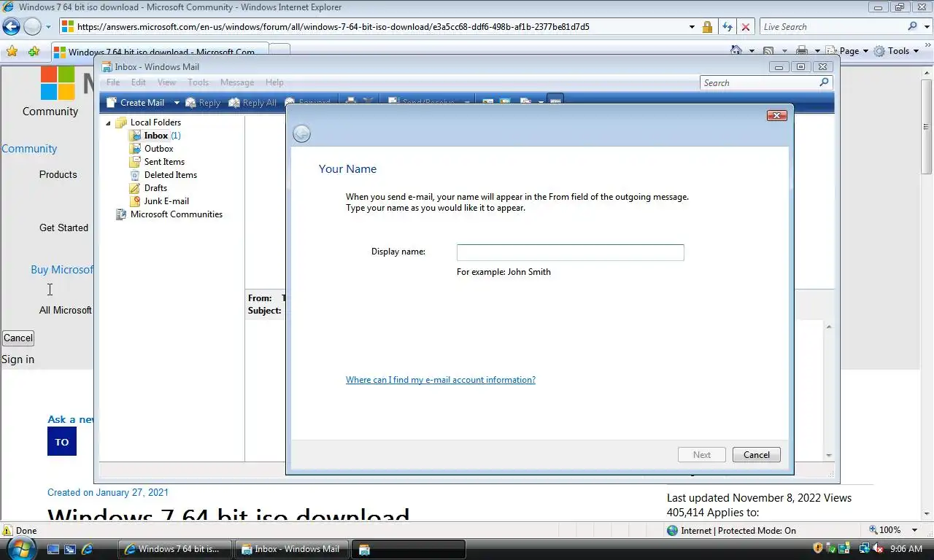Click the Sign in link on webpage
Screen dimensions: 934x560
(18, 359)
